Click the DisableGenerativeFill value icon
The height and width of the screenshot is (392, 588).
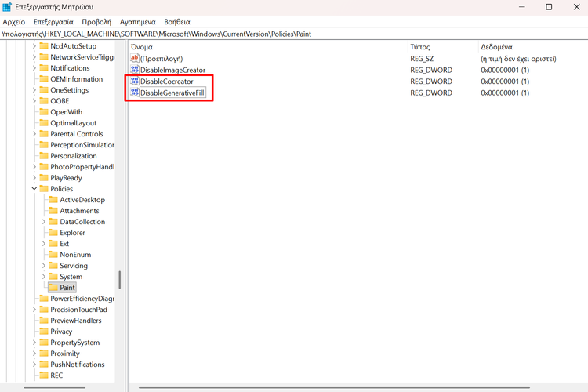click(135, 93)
